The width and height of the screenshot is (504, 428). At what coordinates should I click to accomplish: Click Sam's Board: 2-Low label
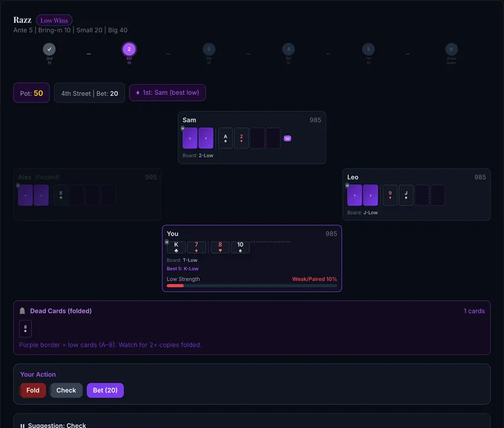point(198,155)
